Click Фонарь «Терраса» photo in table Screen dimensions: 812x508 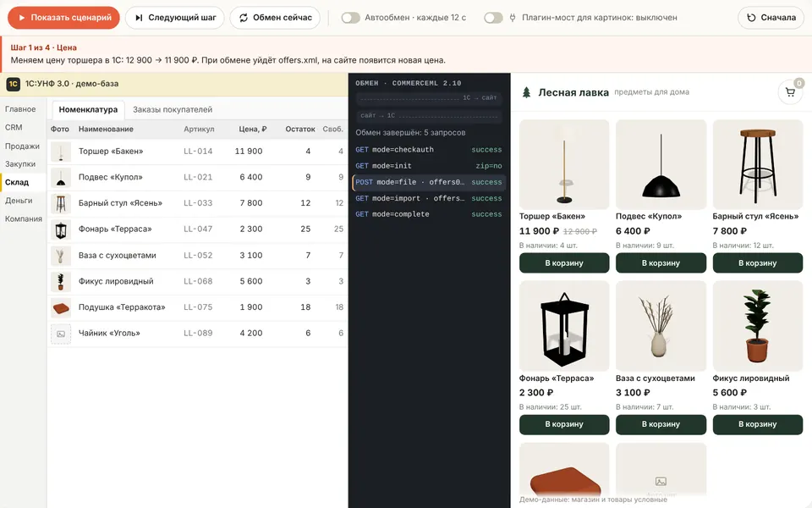[x=61, y=229]
